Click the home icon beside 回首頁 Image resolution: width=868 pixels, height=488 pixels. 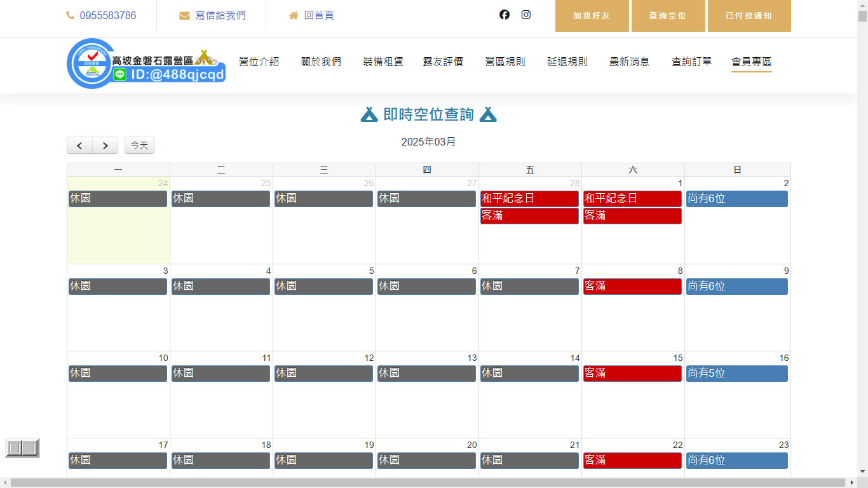tap(294, 15)
